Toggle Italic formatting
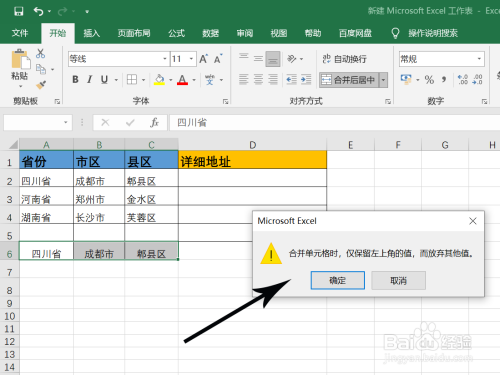 [89, 79]
